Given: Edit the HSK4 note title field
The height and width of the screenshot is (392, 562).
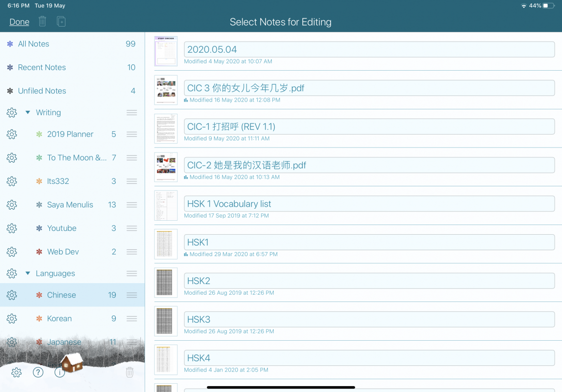Looking at the screenshot, I should [x=369, y=358].
